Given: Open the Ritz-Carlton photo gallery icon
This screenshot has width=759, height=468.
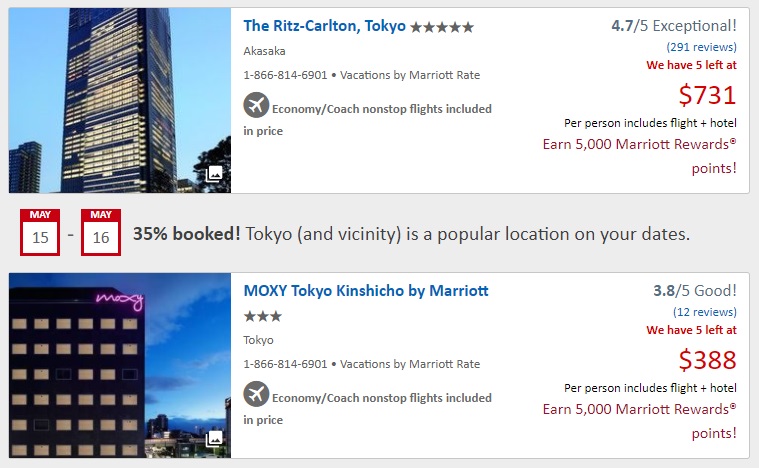Looking at the screenshot, I should (214, 174).
